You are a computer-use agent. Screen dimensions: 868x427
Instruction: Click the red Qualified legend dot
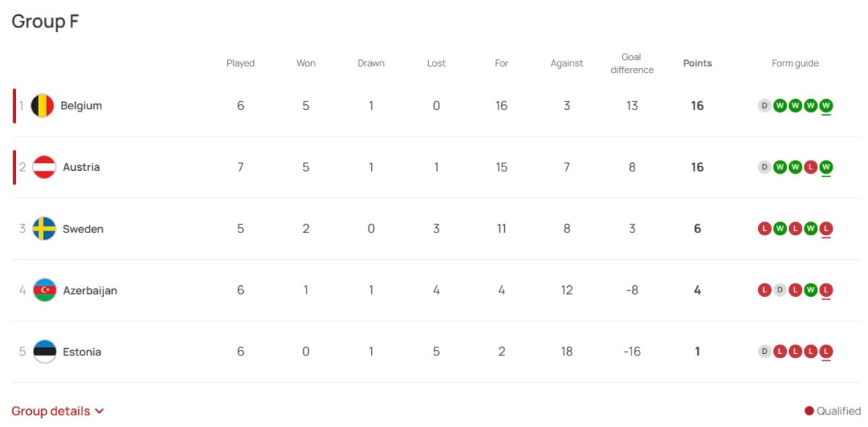point(809,411)
